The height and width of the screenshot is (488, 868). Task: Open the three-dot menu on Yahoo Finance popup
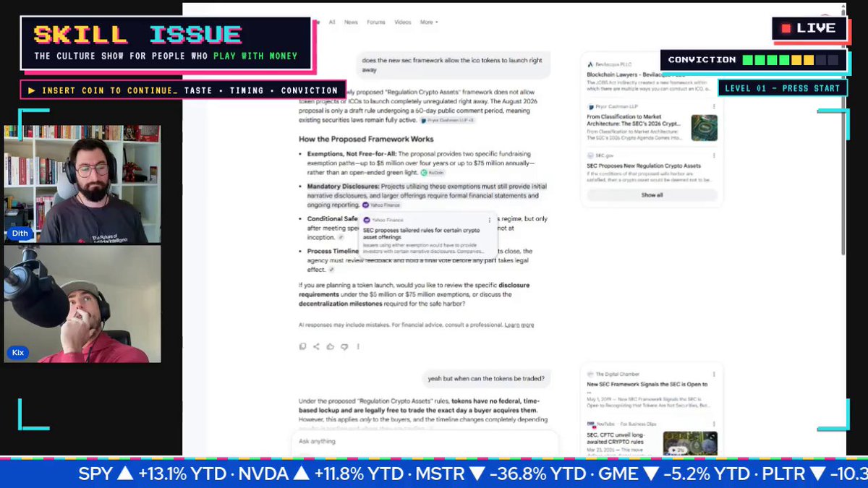click(x=490, y=220)
